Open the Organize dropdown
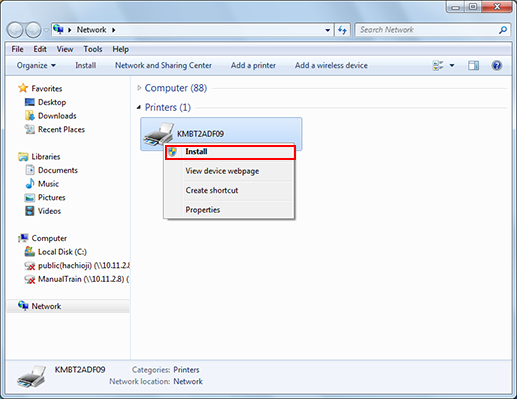 click(36, 65)
